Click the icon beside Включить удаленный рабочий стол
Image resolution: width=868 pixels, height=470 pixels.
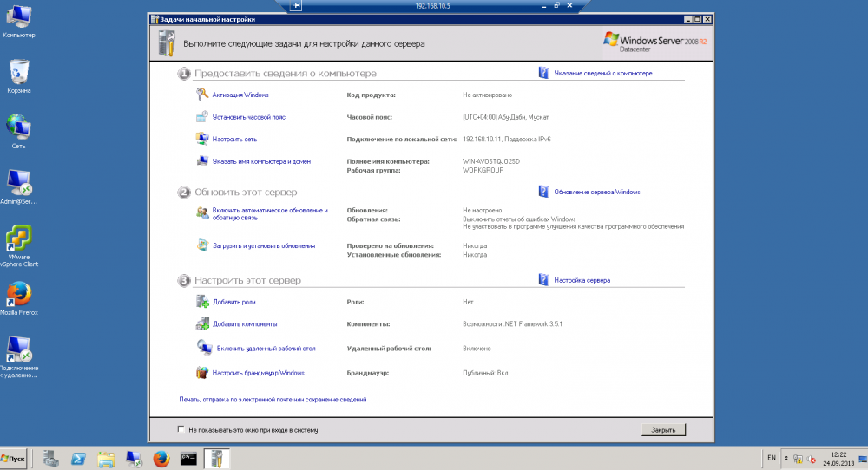tap(204, 347)
